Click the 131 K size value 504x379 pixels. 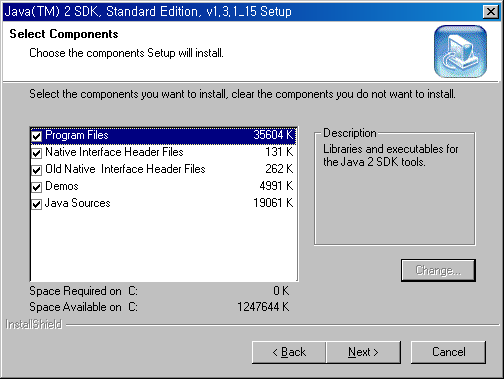(279, 152)
